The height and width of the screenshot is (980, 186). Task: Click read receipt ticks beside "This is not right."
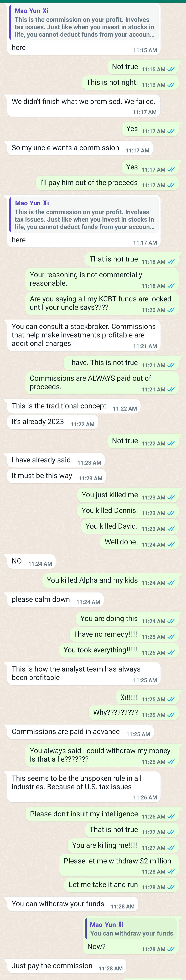pyautogui.click(x=171, y=85)
